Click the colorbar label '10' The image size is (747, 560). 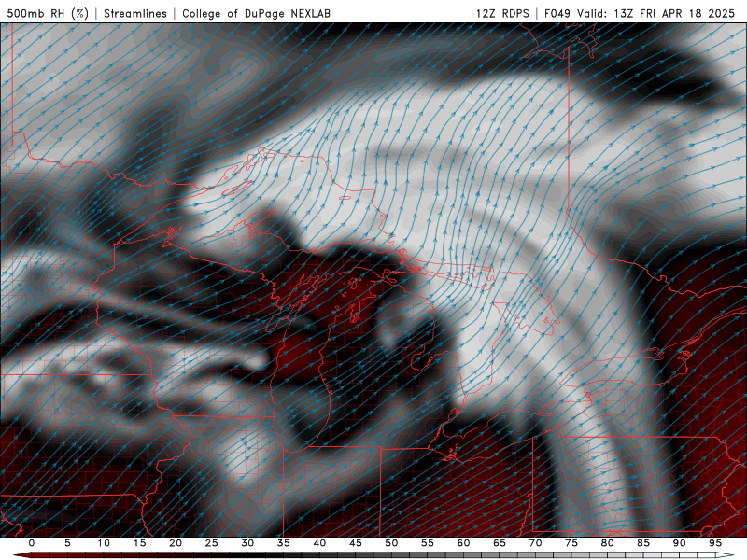pyautogui.click(x=104, y=543)
